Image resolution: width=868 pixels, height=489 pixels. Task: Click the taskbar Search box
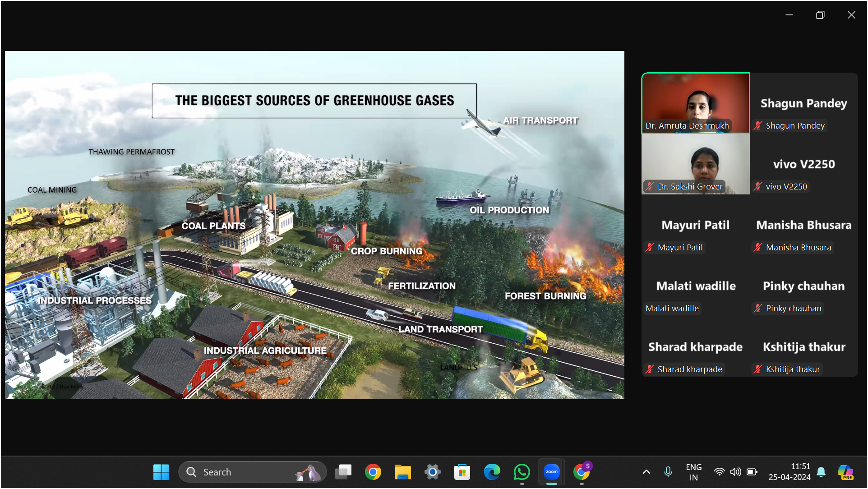click(x=253, y=472)
